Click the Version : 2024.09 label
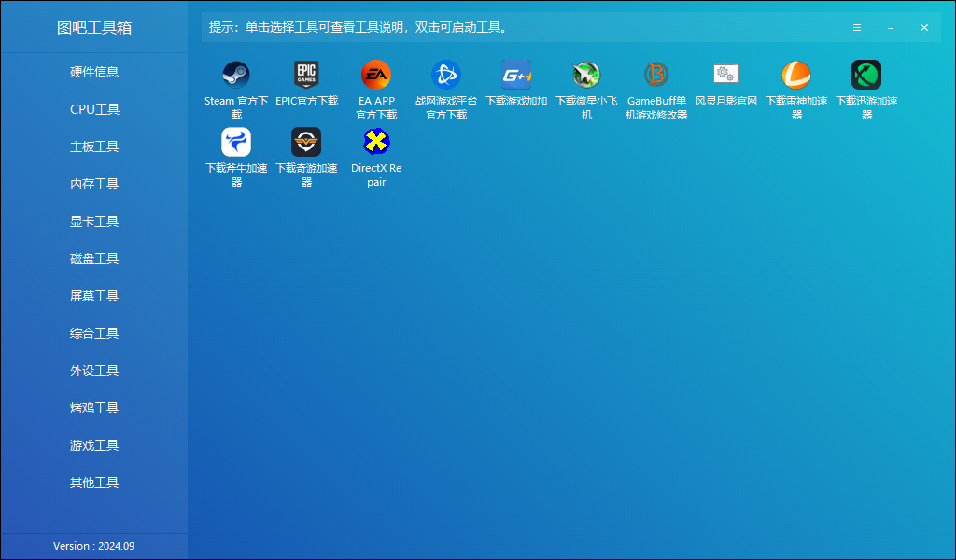The height and width of the screenshot is (560, 956). pos(94,546)
